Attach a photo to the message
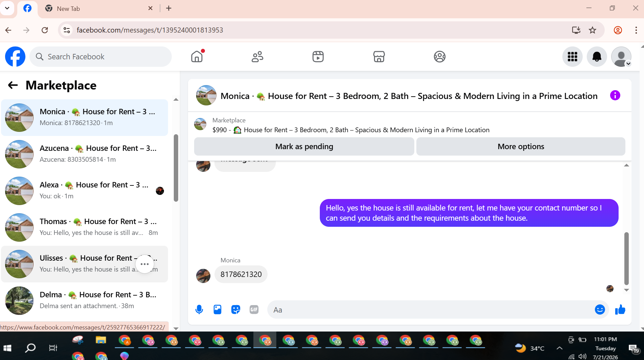Image resolution: width=644 pixels, height=360 pixels. pyautogui.click(x=217, y=309)
